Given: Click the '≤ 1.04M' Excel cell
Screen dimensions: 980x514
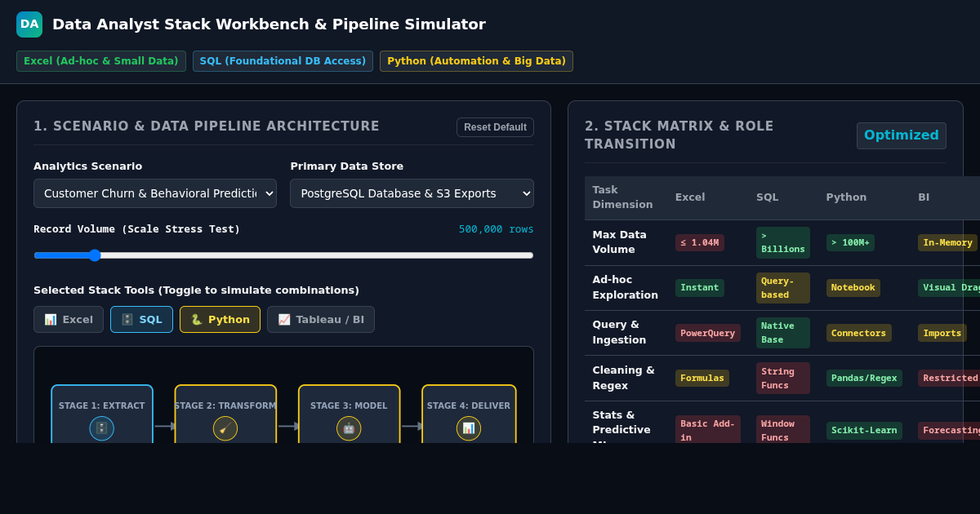Looking at the screenshot, I should pyautogui.click(x=700, y=242).
